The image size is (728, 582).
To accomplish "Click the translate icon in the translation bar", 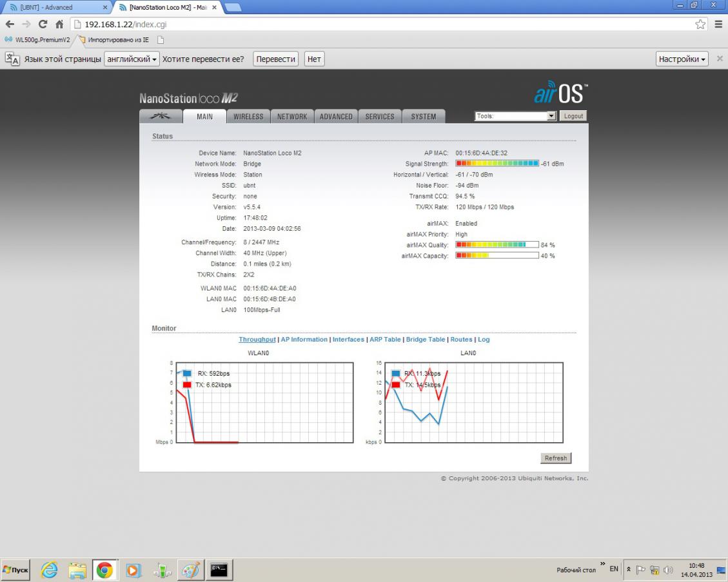I will coord(12,59).
